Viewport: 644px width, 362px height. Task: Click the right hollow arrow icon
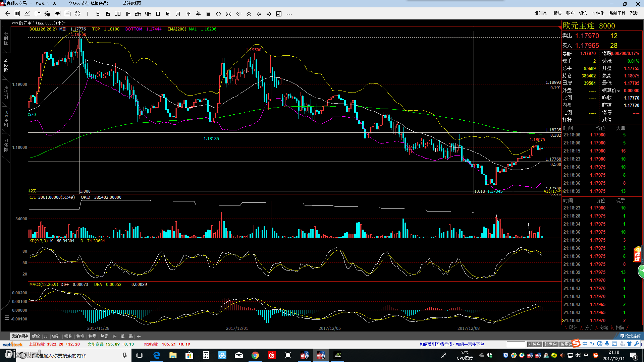click(x=269, y=14)
